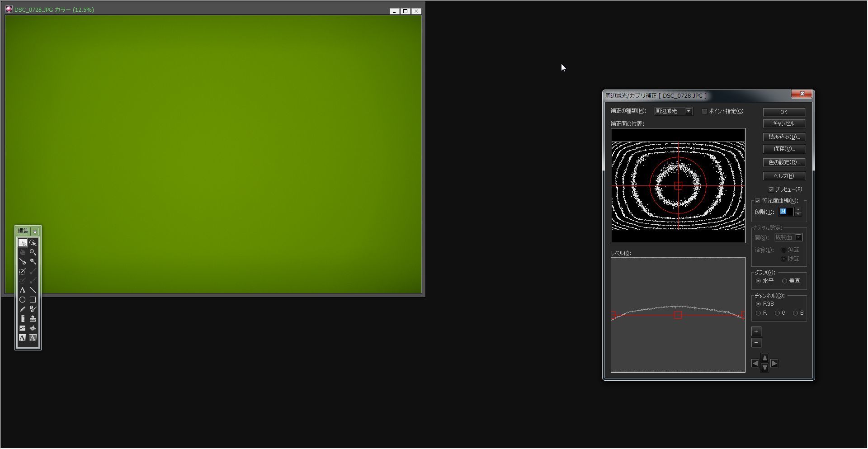
Task: Select the dashed square eyedropper tool
Action: [x=23, y=271]
